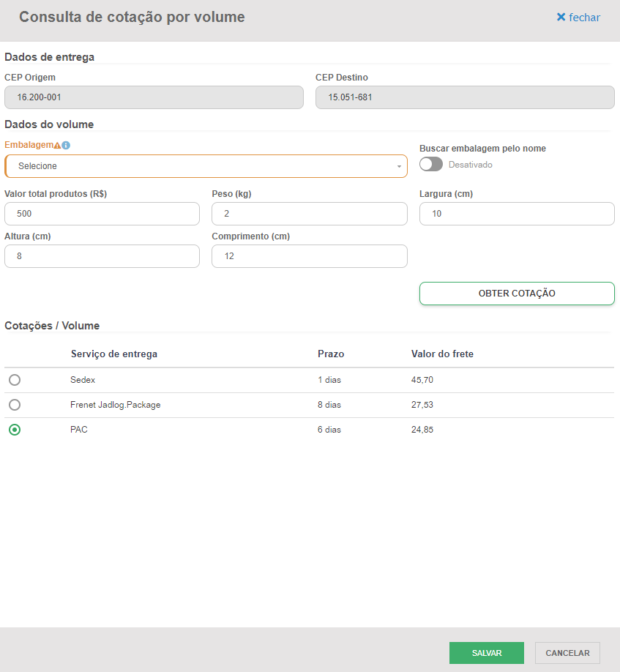
Task: Edit the Largura (cm) field
Action: pos(516,214)
